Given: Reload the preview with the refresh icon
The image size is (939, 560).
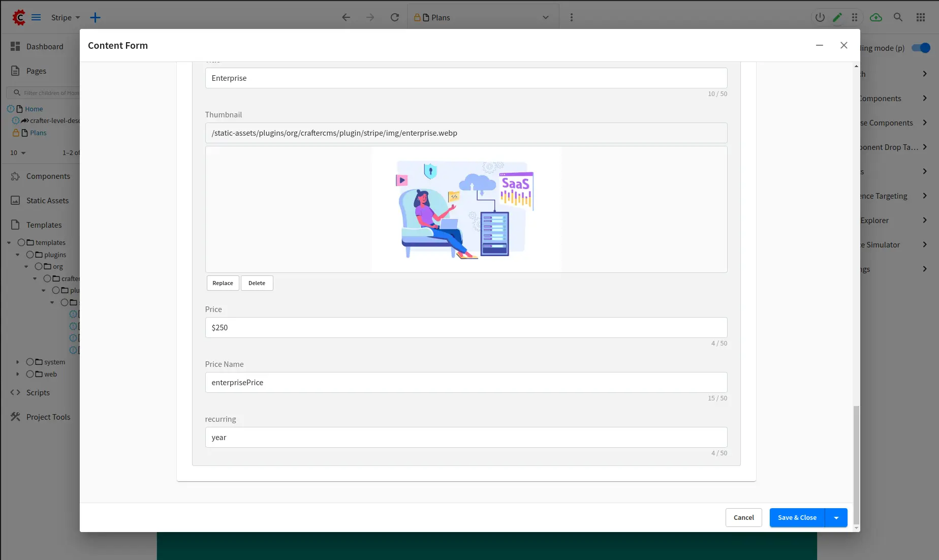Looking at the screenshot, I should click(394, 17).
